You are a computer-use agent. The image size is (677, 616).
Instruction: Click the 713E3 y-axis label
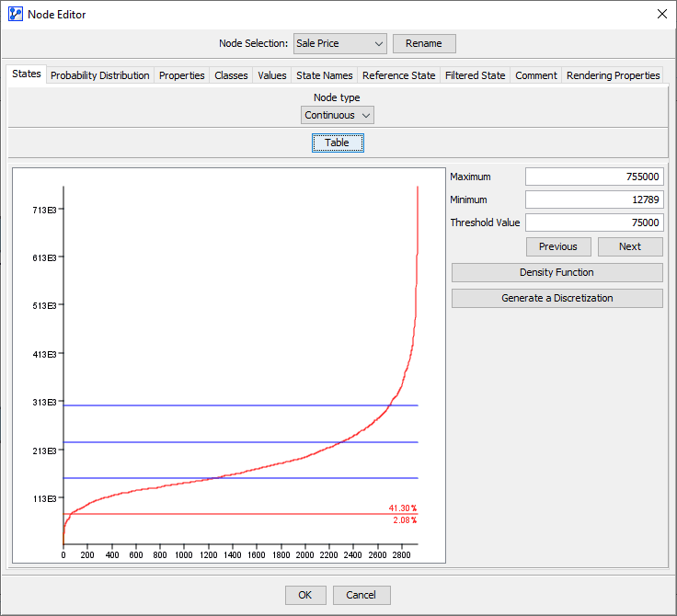click(44, 211)
